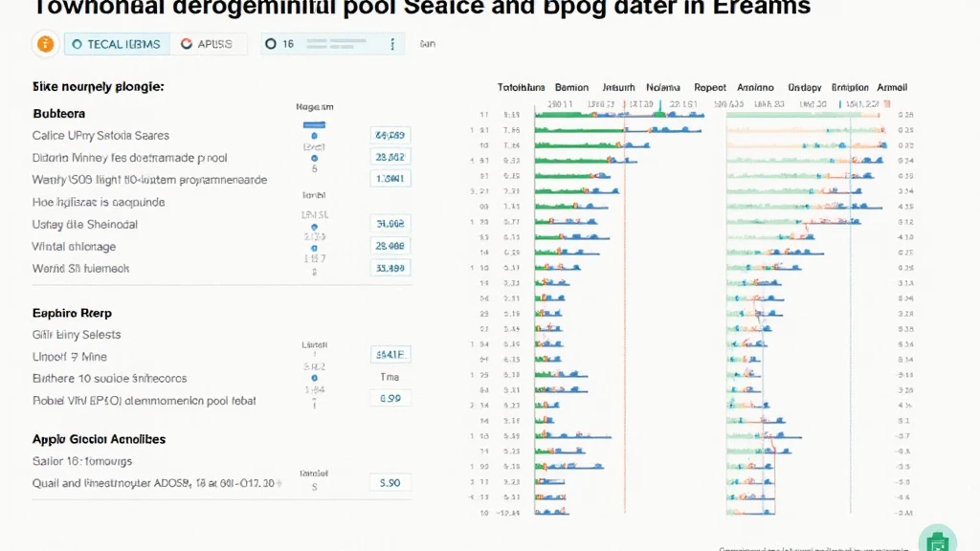Switch to the TECAL IIBMS tab
This screenshot has height=551, width=980.
tap(117, 44)
